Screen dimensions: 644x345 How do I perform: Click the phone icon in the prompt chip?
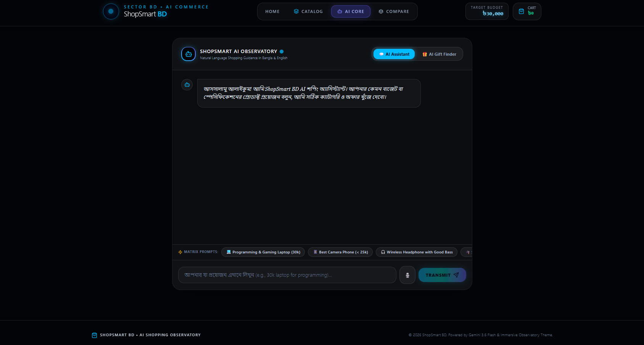tap(315, 252)
